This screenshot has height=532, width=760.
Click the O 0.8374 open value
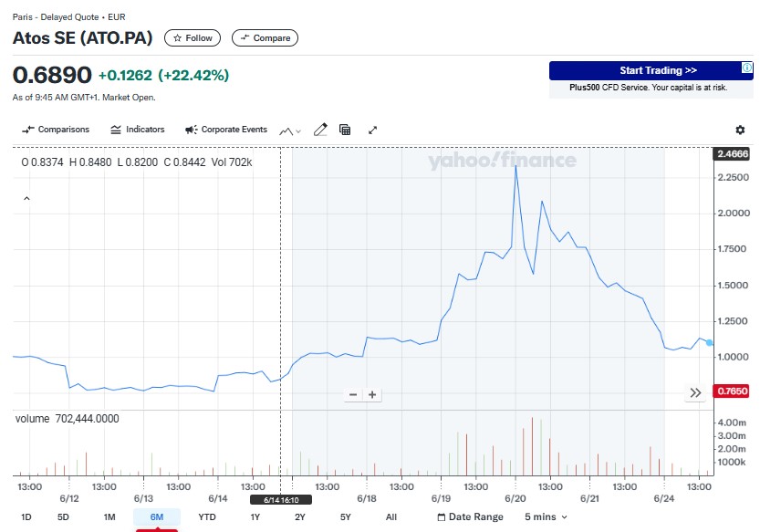tap(42, 162)
